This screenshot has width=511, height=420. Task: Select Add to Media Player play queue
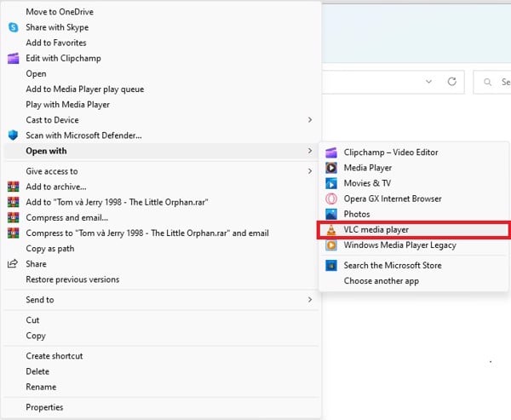tap(85, 89)
